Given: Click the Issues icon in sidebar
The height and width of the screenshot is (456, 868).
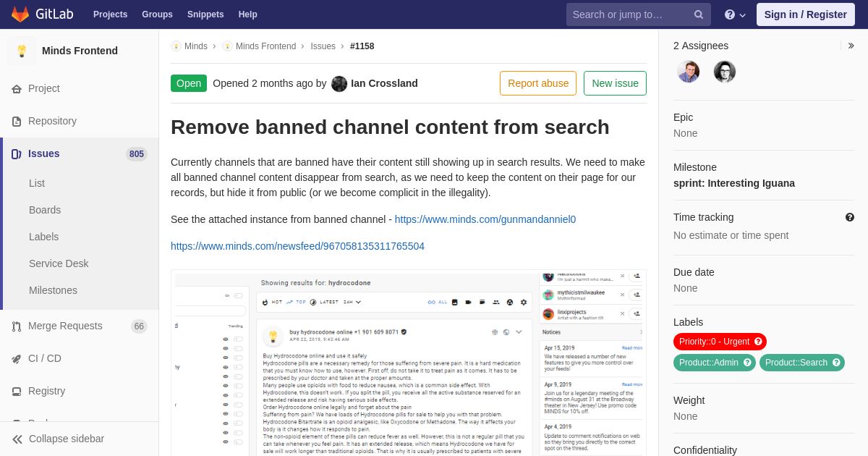Looking at the screenshot, I should click(x=17, y=154).
